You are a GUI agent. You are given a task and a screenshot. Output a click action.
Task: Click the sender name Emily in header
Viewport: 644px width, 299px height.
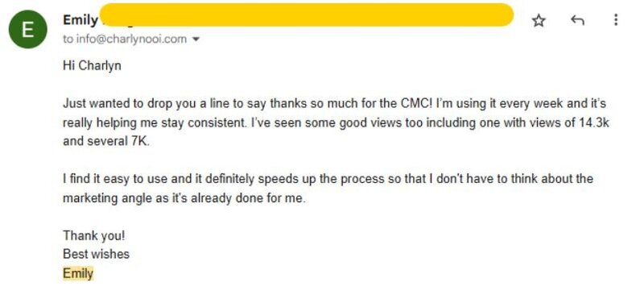pos(80,19)
